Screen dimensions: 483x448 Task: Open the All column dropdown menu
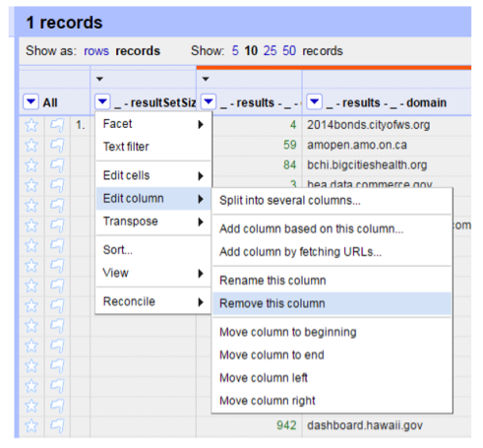pos(30,101)
